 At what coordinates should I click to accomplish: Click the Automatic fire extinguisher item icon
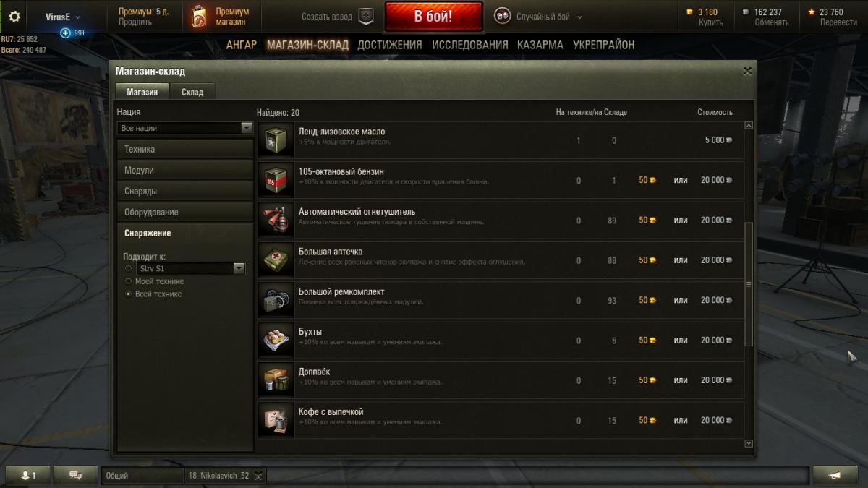tap(276, 220)
